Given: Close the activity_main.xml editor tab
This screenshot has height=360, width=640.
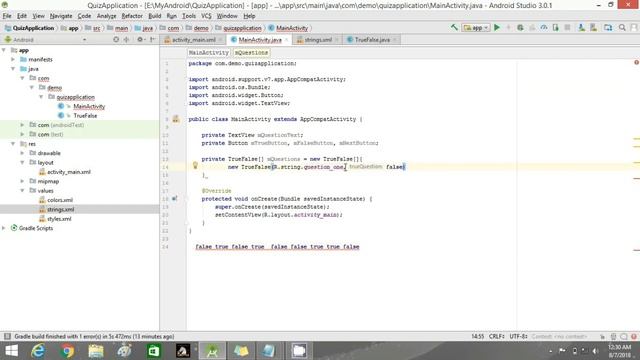Looking at the screenshot, I should [220, 40].
